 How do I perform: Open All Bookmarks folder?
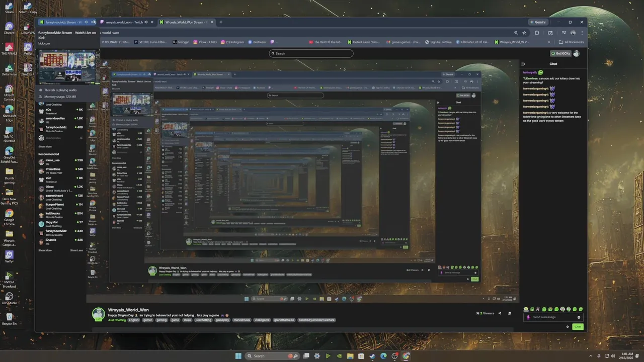(x=571, y=42)
